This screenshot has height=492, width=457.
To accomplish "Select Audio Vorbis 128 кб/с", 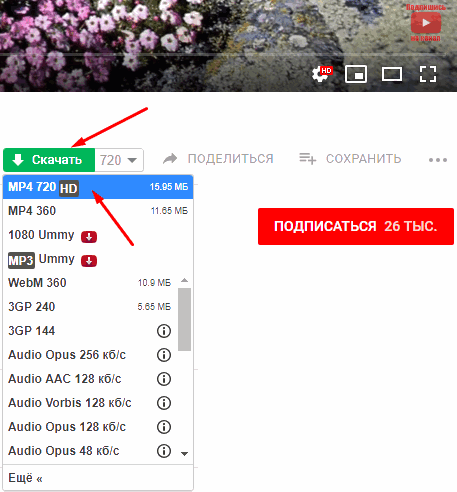I will [89, 403].
